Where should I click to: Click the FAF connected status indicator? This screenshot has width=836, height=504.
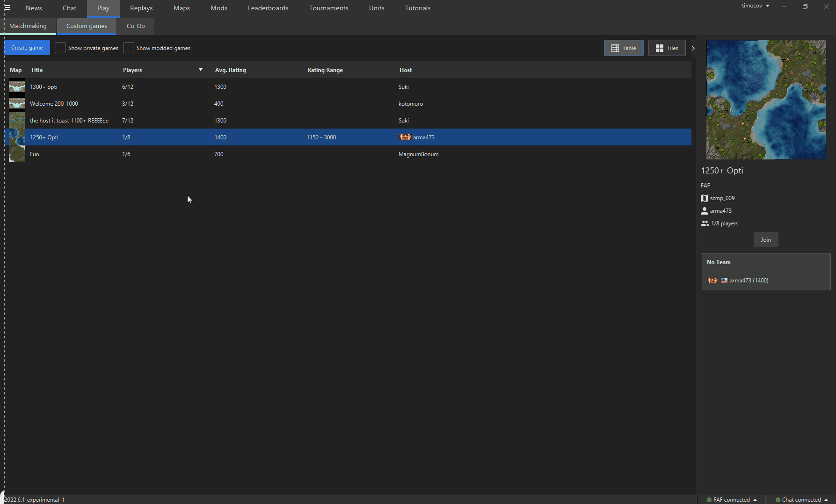click(731, 499)
